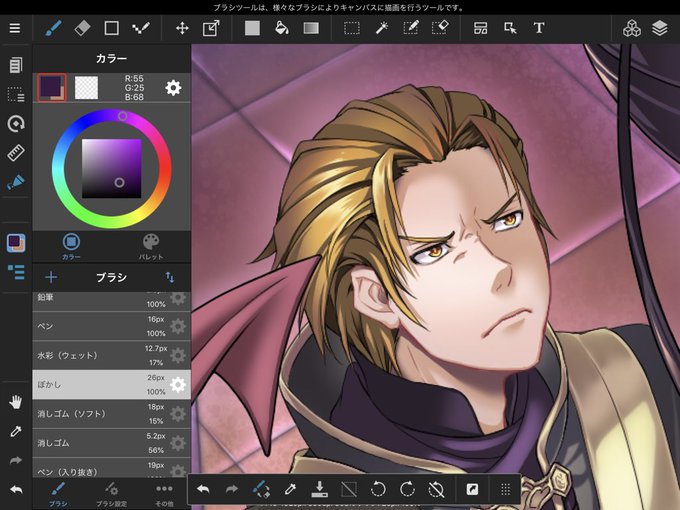Select the operation cursor tool
The image size is (680, 510).
[x=510, y=29]
